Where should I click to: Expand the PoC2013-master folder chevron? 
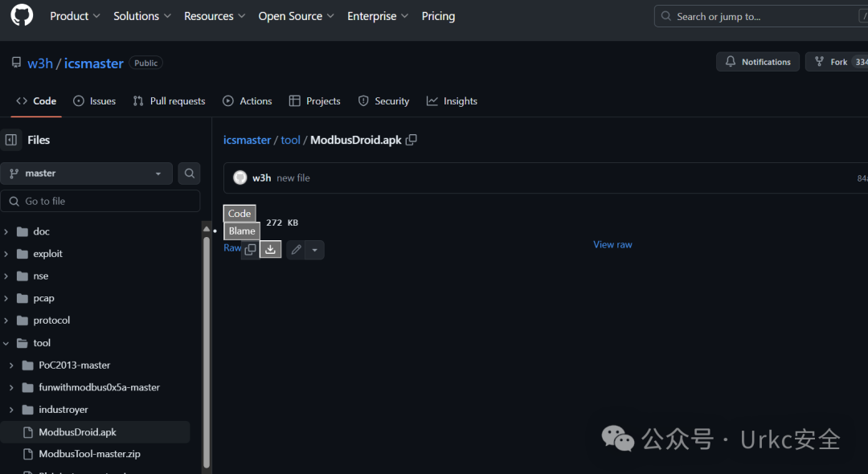tap(11, 365)
